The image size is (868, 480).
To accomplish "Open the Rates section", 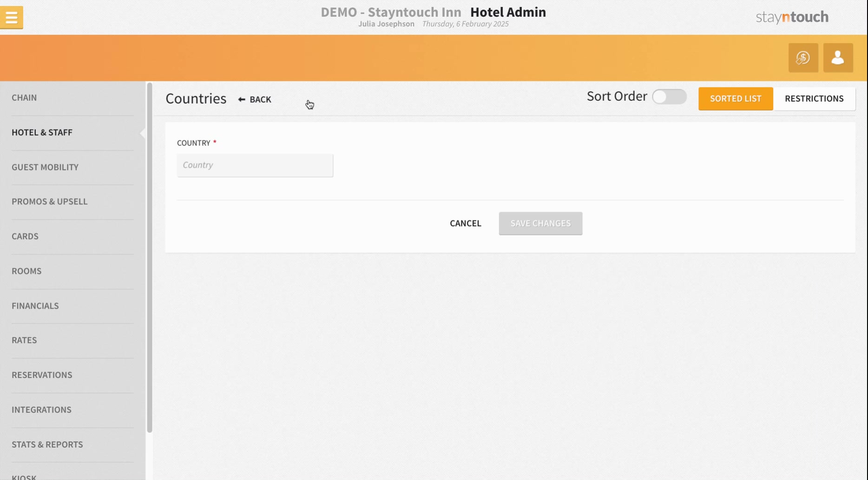I will [x=24, y=340].
